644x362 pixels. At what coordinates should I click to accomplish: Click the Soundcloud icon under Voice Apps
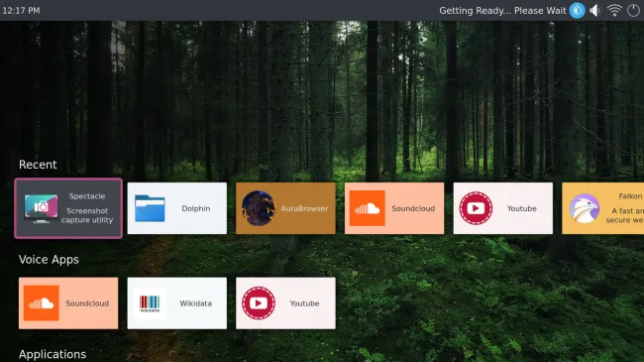click(41, 303)
